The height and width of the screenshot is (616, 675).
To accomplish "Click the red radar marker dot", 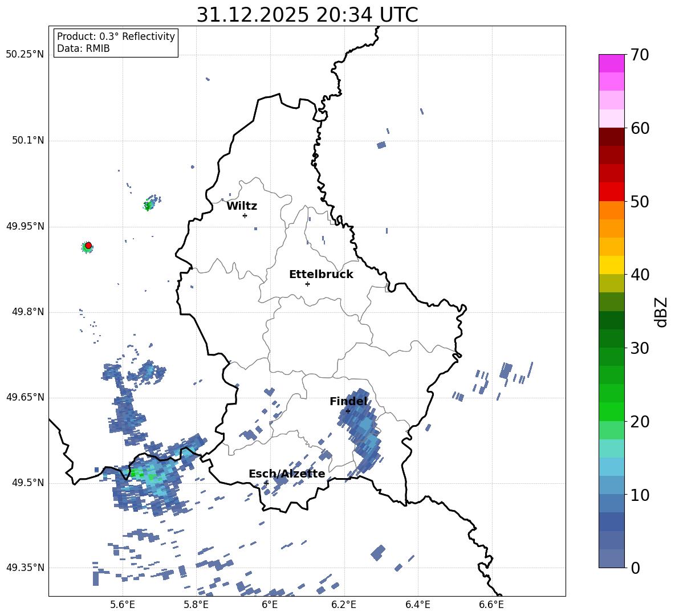I will [x=88, y=246].
